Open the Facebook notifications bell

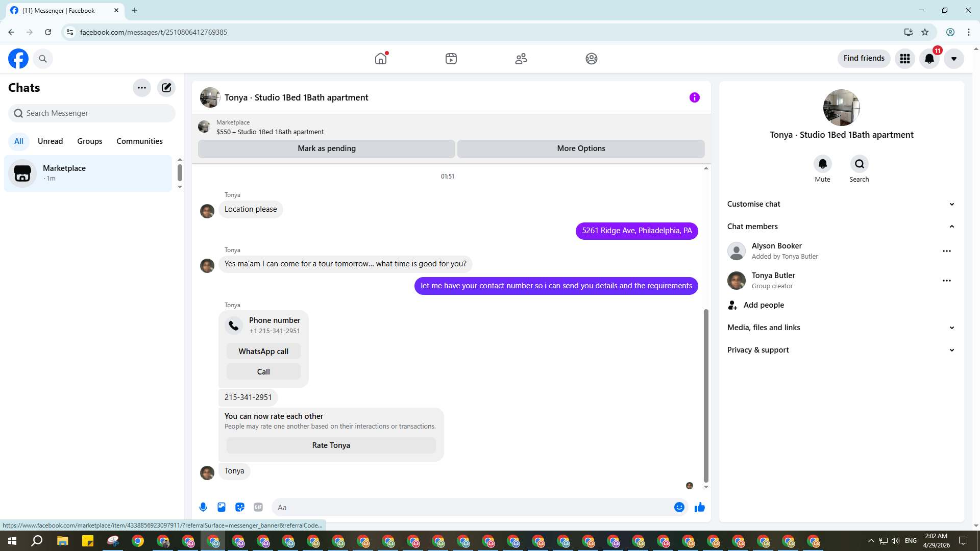coord(929,59)
